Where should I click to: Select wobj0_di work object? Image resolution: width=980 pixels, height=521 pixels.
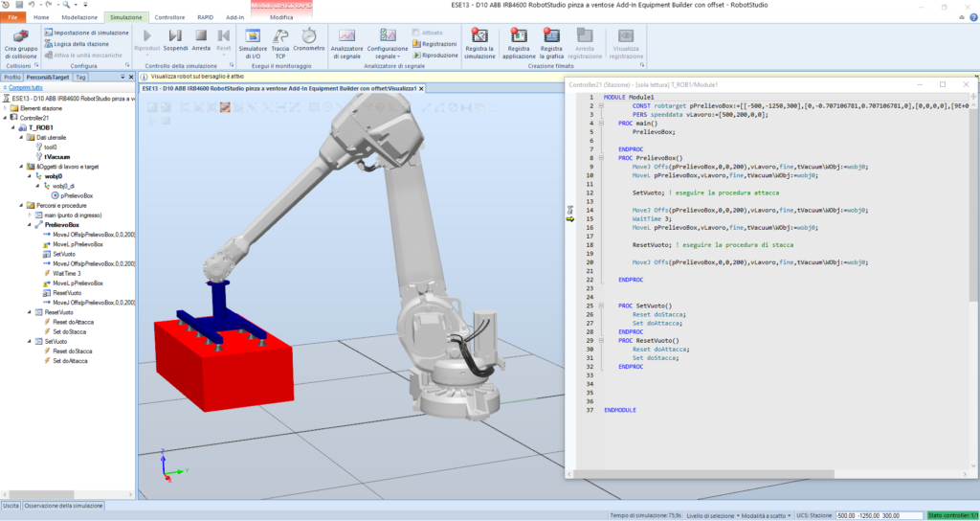tap(58, 186)
